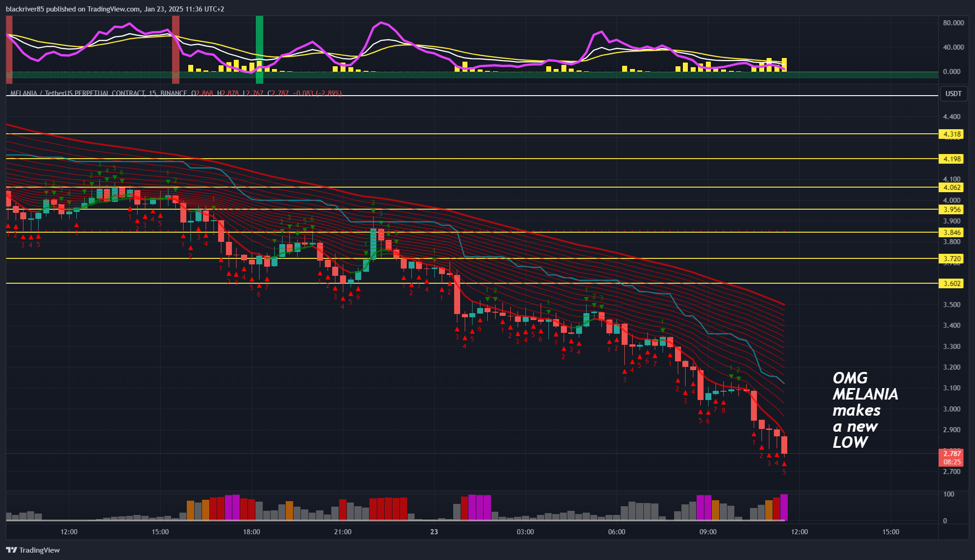Click the 3.846 yellow price label

[x=952, y=233]
